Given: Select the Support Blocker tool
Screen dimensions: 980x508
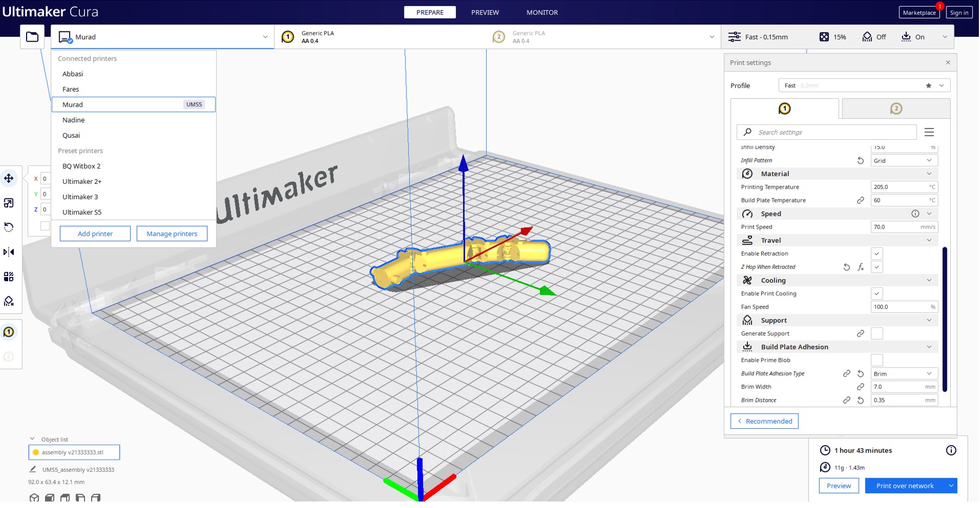Looking at the screenshot, I should click(9, 301).
